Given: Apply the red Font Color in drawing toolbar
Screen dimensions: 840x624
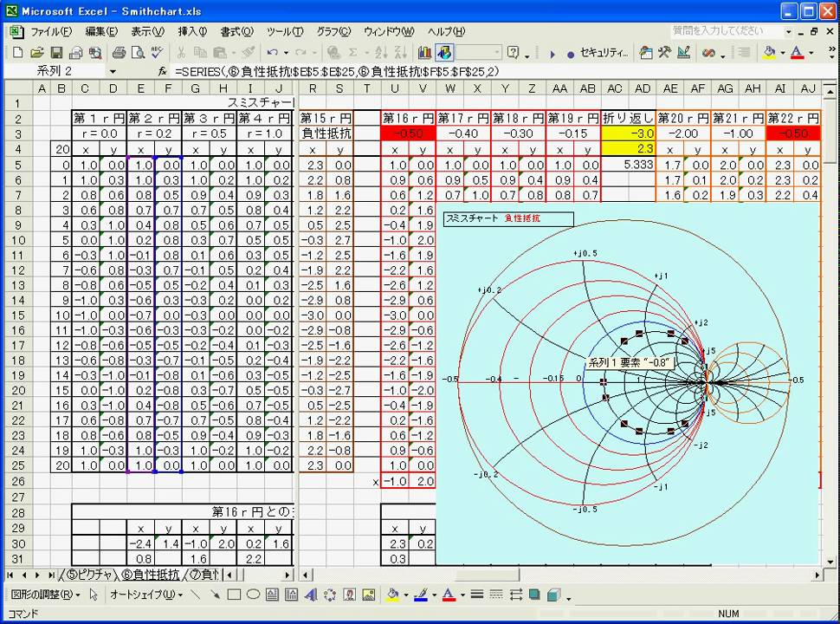Looking at the screenshot, I should (449, 595).
